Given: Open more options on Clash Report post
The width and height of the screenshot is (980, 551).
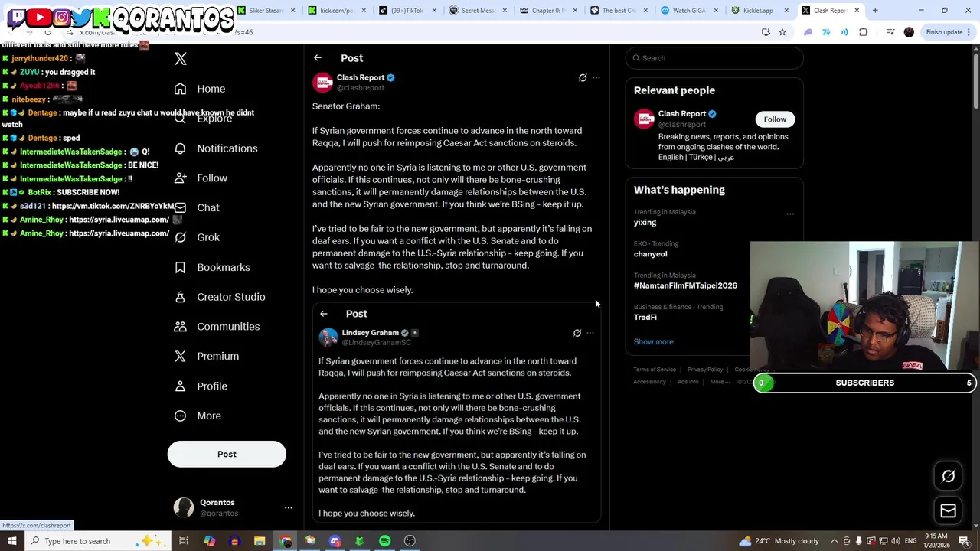Looking at the screenshot, I should click(x=596, y=78).
